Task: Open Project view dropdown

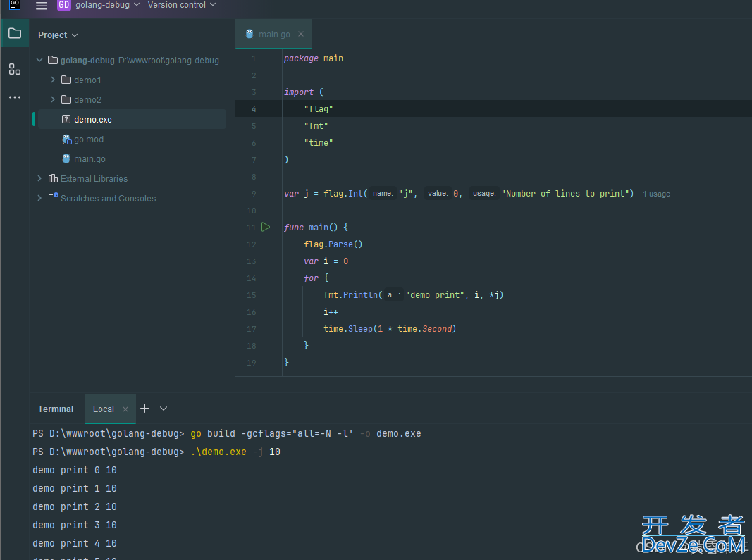Action: click(x=58, y=35)
